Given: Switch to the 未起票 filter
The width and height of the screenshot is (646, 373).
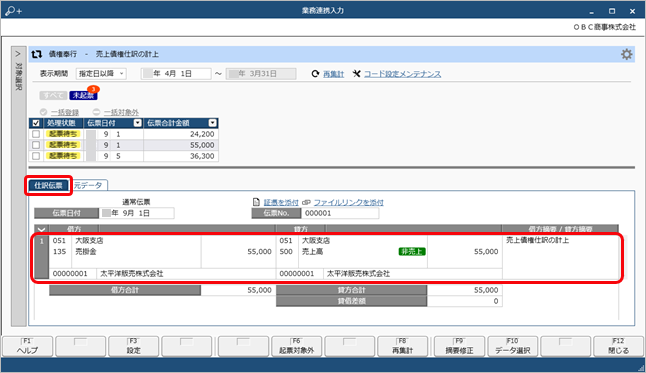Looking at the screenshot, I should [x=83, y=96].
